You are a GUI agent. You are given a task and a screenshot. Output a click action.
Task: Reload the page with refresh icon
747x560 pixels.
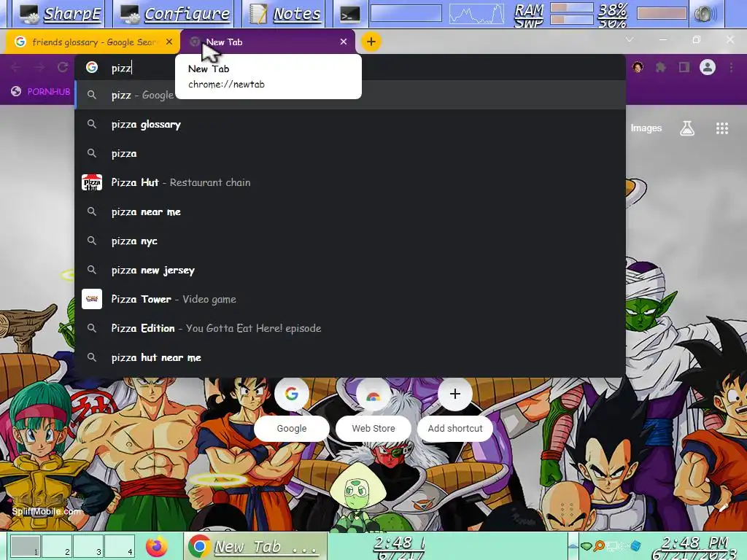point(63,67)
